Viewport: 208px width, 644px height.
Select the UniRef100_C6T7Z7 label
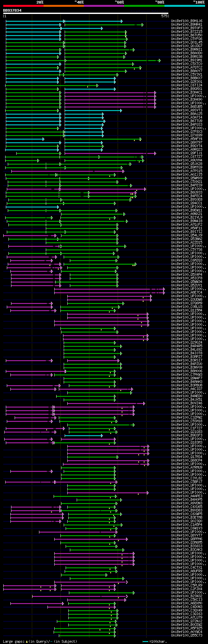click(187, 157)
